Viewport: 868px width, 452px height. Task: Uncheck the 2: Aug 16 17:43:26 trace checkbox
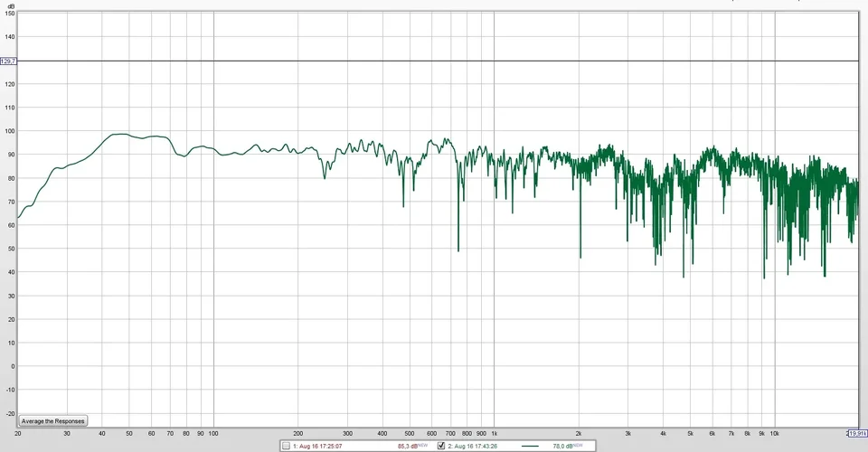pyautogui.click(x=441, y=446)
